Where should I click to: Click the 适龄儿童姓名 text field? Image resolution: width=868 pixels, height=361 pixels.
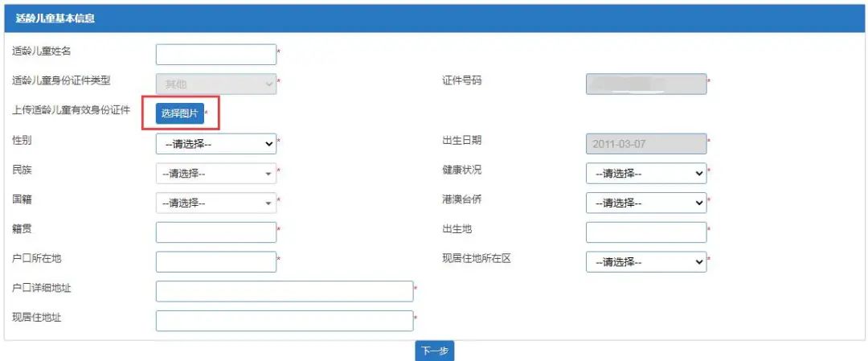[x=215, y=54]
